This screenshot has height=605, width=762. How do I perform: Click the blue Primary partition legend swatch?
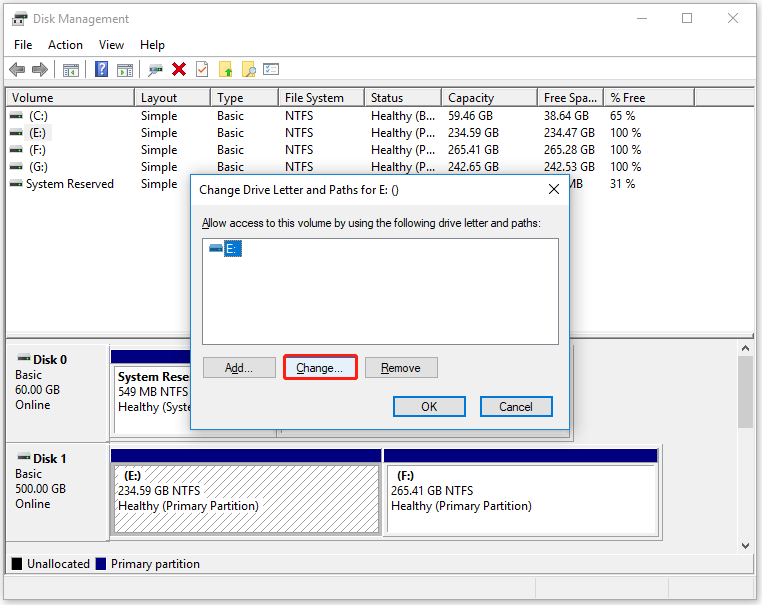(101, 564)
